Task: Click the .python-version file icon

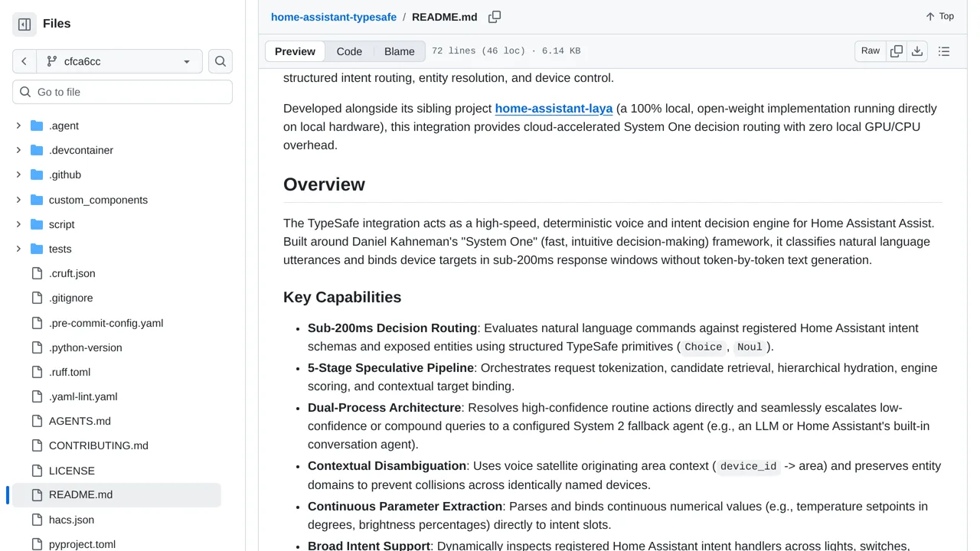Action: coord(37,347)
